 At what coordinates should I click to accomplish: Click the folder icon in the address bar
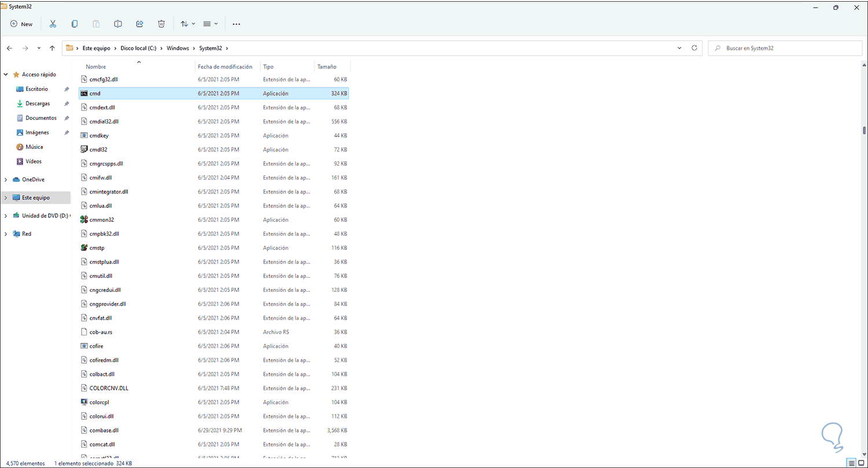pos(69,48)
